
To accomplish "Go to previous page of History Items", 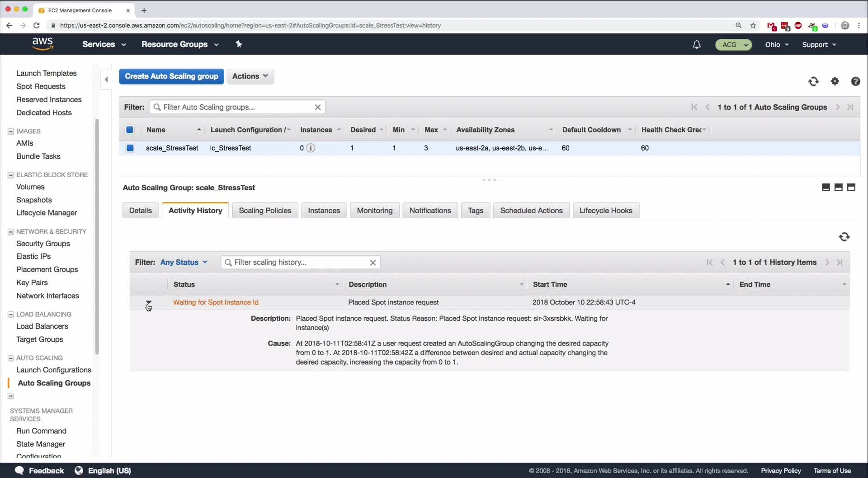I will tap(723, 262).
